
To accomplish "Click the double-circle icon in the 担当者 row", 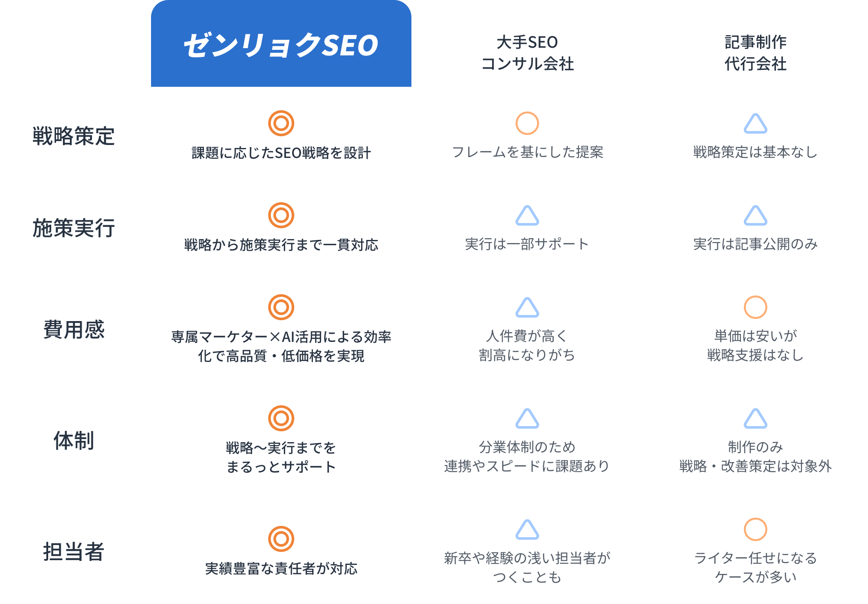I will point(281,539).
